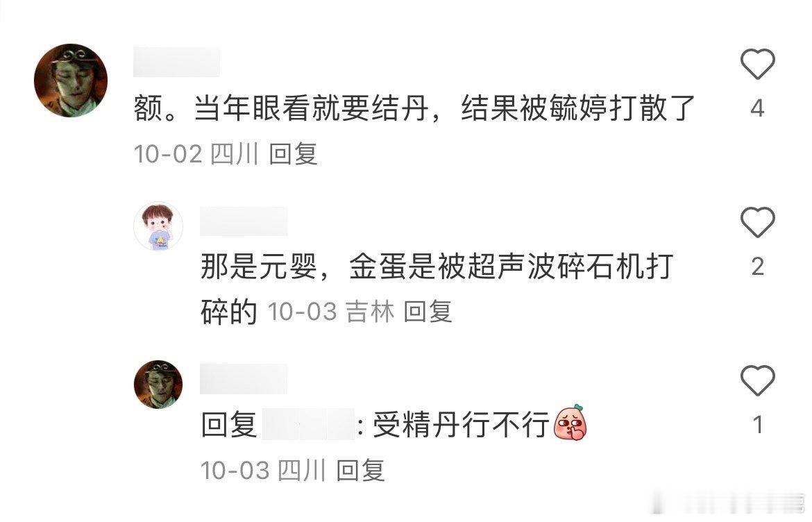Click the like count 1 on the last reply
This screenshot has height=522, width=812.
tap(758, 425)
